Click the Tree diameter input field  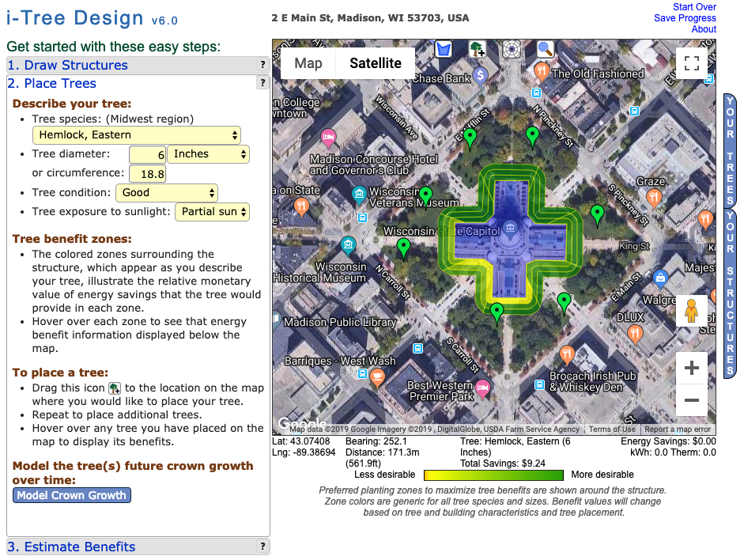tap(147, 155)
